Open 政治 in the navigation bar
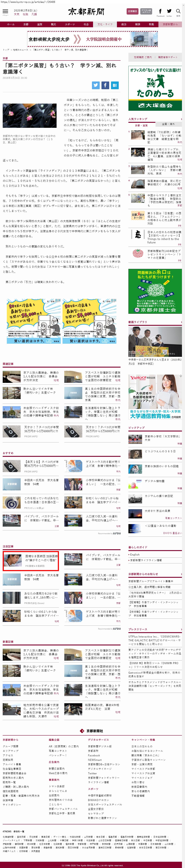185x868 pixels. [x=124, y=24]
